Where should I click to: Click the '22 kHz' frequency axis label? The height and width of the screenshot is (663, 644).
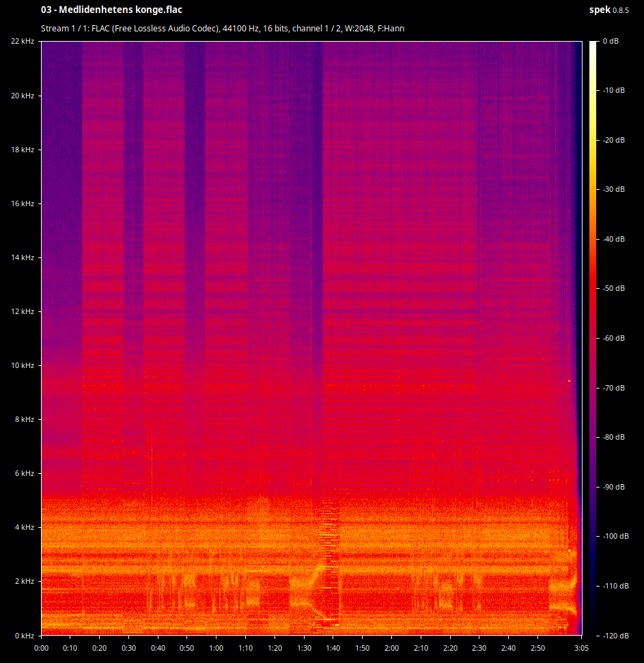23,41
